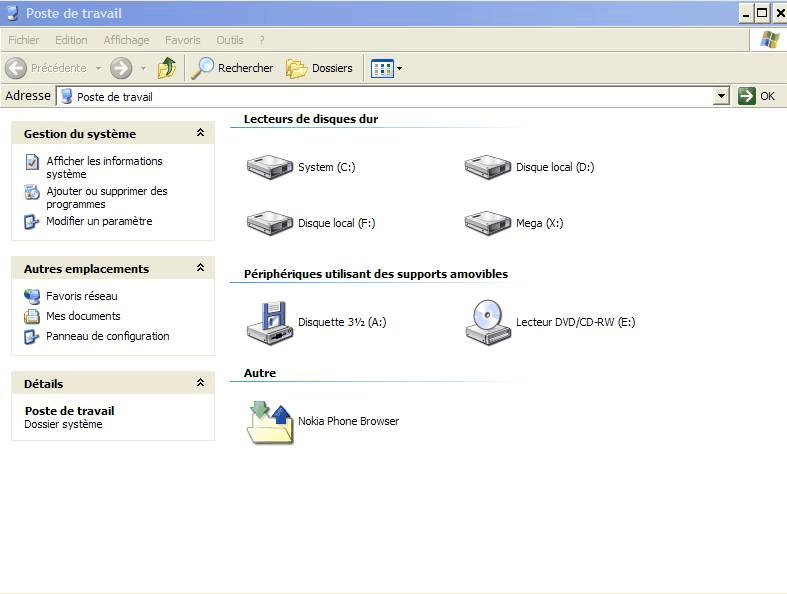Click the Poste de travail title bar icon
This screenshot has width=787, height=594.
(x=13, y=13)
